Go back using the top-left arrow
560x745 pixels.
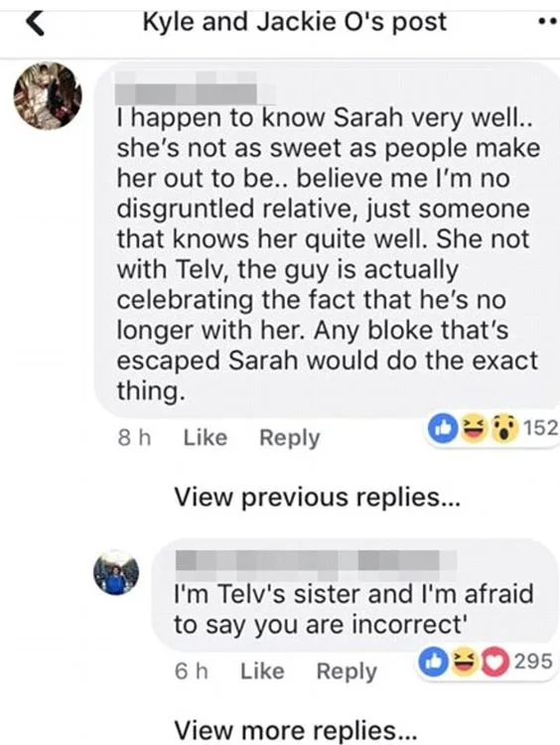[x=35, y=23]
